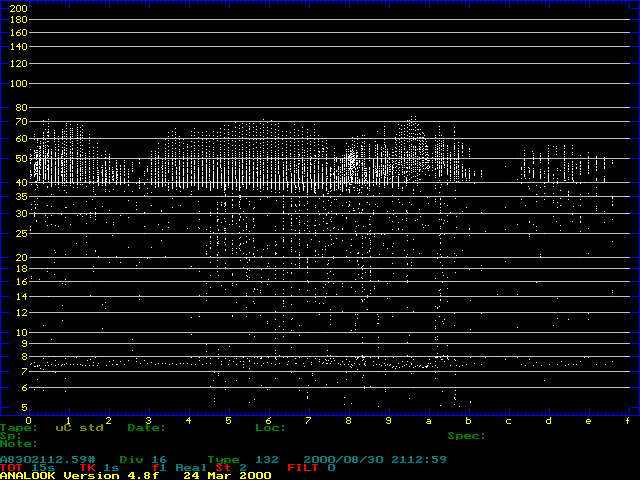Select the 'Div 16' setting
Screen dimensions: 640x480
(143, 460)
